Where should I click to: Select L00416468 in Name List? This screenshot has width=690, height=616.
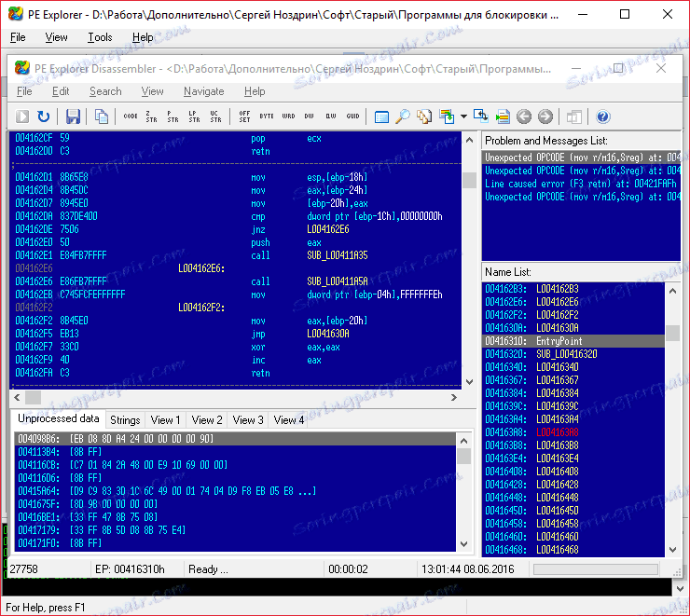tap(573, 550)
